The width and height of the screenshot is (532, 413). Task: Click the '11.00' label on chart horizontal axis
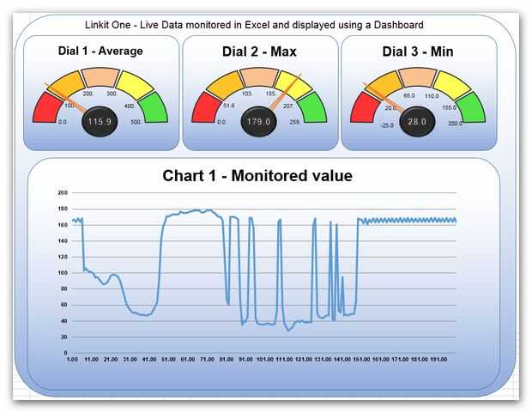[91, 360]
